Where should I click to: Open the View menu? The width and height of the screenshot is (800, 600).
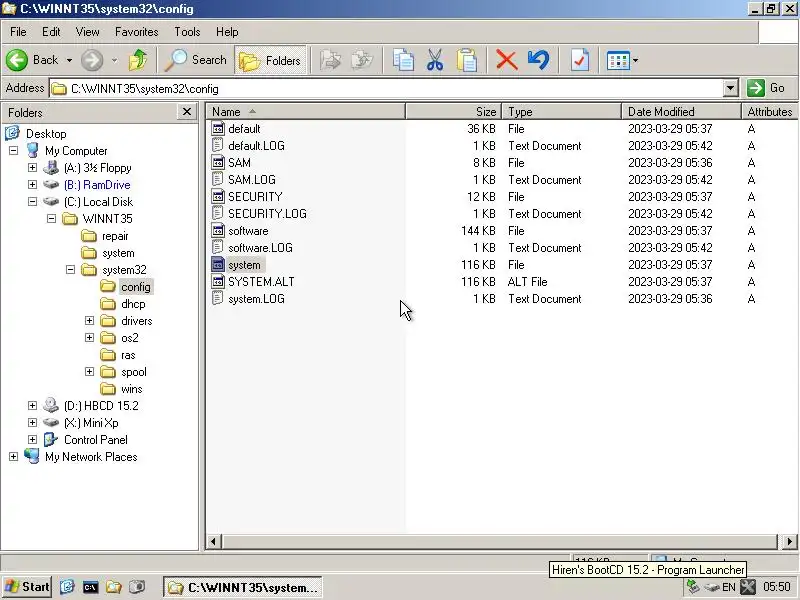(87, 32)
